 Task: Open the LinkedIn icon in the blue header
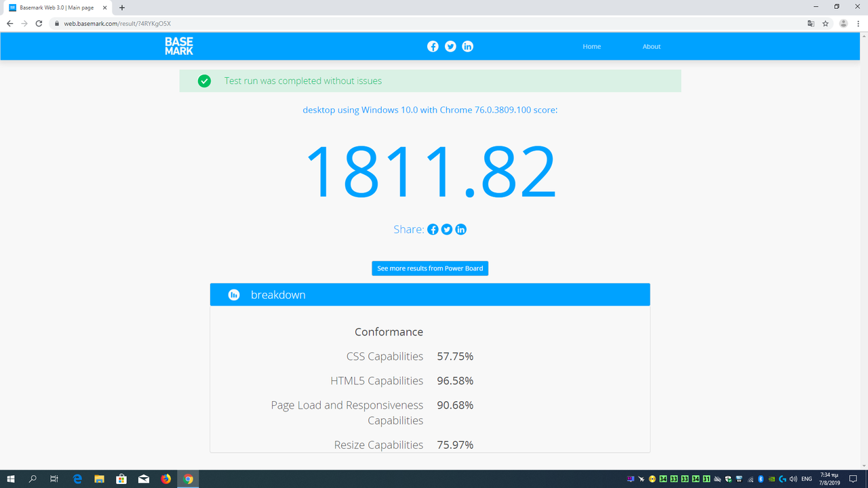467,46
